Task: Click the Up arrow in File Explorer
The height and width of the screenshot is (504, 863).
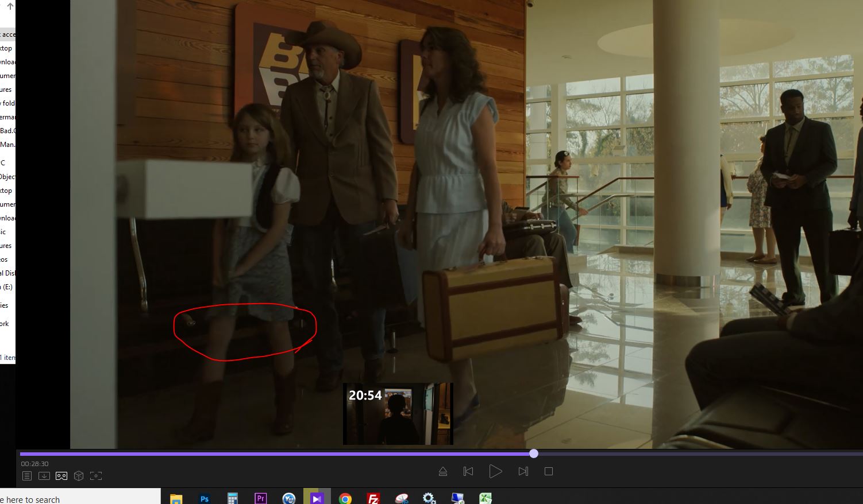Action: (x=10, y=7)
